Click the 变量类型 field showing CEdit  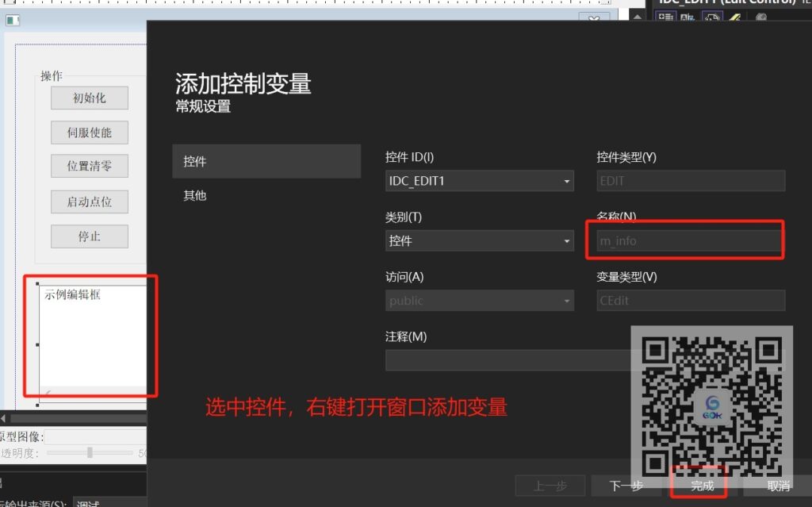point(691,301)
